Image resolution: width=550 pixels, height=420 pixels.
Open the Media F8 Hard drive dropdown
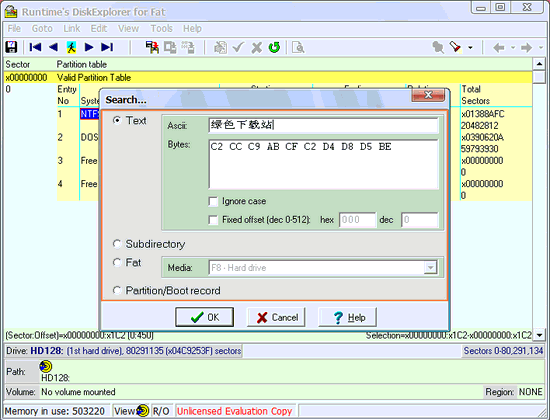[430, 268]
